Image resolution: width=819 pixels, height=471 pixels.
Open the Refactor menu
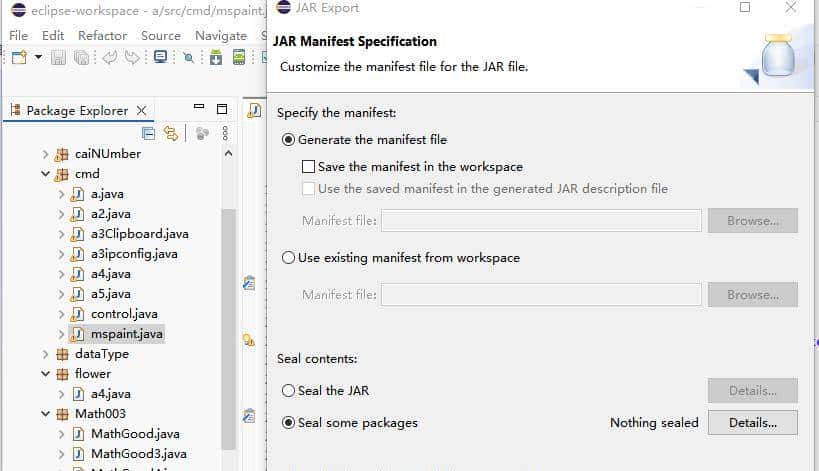pos(102,35)
